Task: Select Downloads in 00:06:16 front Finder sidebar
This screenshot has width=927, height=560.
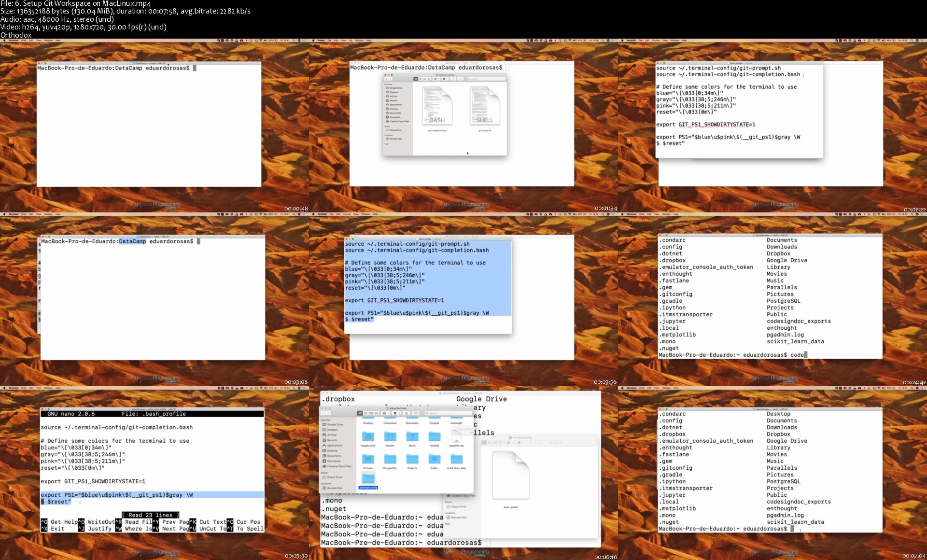Action: click(332, 461)
